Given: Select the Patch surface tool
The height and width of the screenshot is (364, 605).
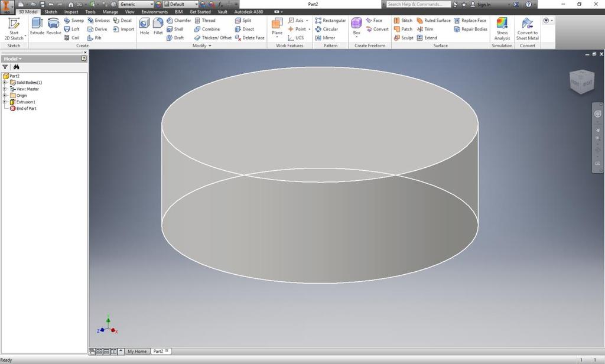Looking at the screenshot, I should (403, 29).
